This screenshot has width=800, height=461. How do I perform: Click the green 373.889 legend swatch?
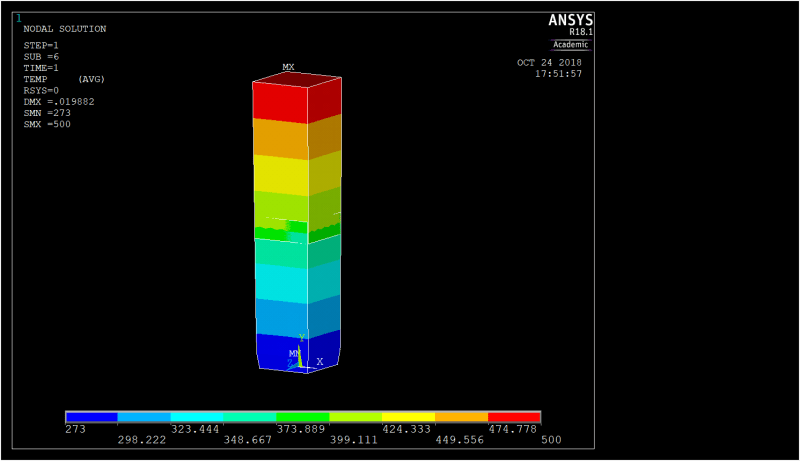click(303, 417)
